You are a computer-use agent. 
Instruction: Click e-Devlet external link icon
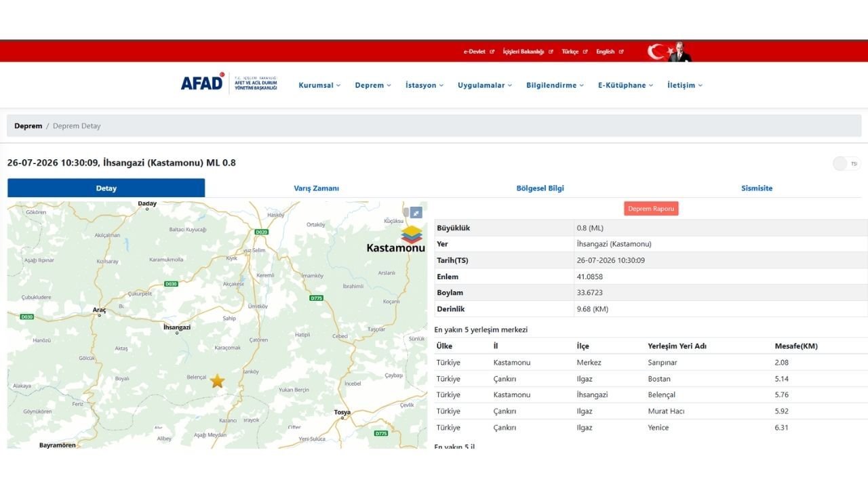pyautogui.click(x=492, y=52)
